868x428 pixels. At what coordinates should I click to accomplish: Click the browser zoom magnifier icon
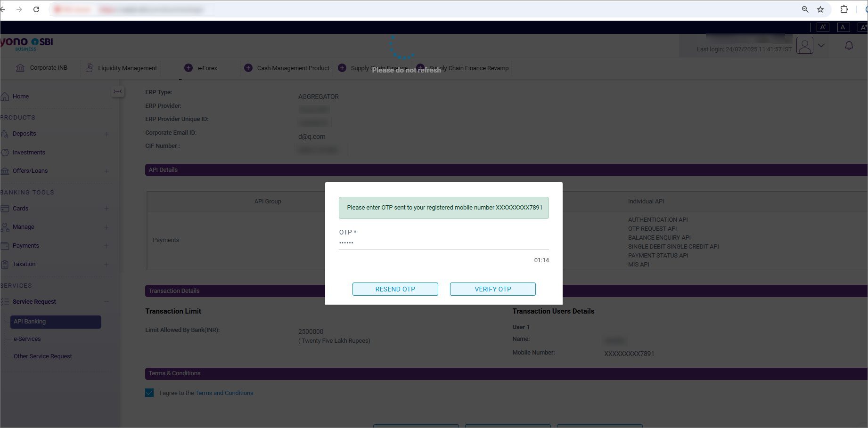point(805,9)
